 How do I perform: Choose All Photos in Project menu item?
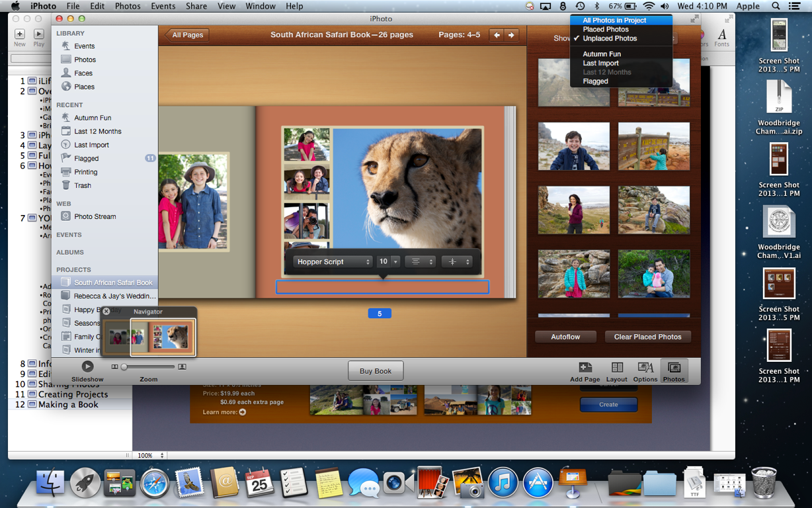tap(621, 21)
